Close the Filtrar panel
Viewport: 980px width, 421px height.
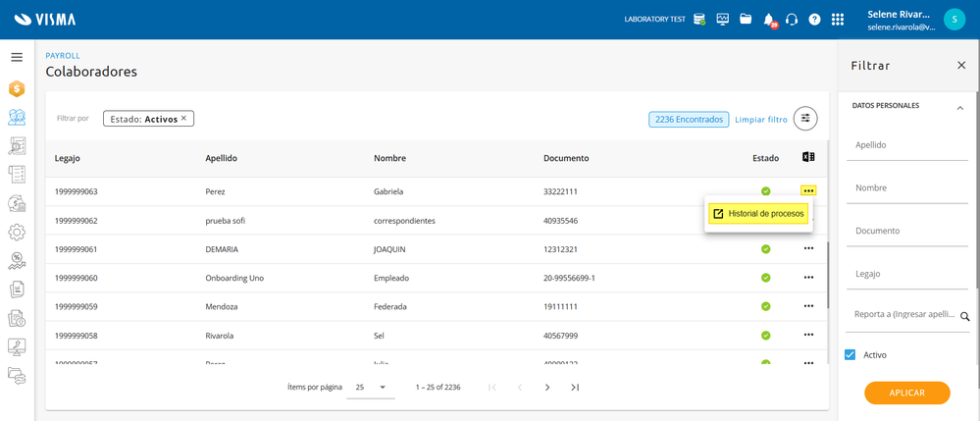click(x=961, y=65)
